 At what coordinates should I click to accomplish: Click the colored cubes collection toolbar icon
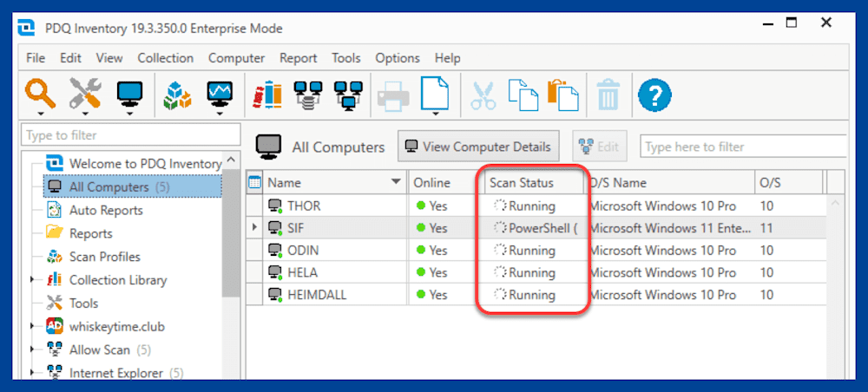(177, 95)
